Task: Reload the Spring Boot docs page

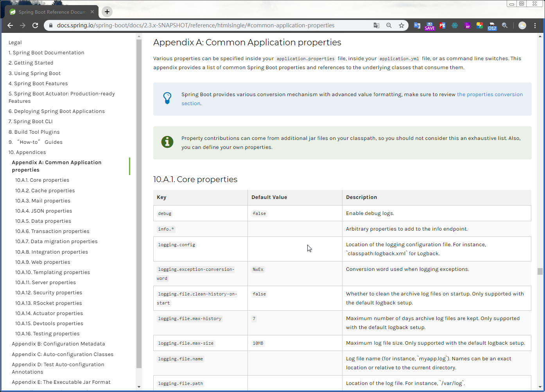Action: pyautogui.click(x=35, y=25)
